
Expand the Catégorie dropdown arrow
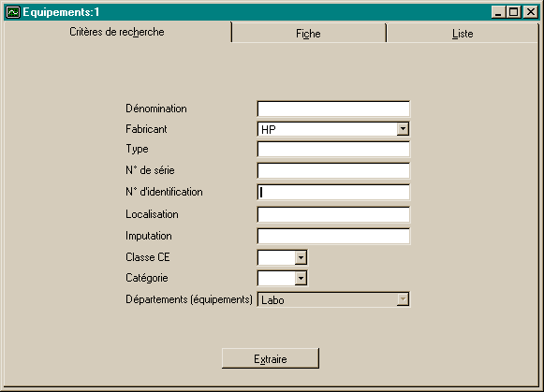301,278
